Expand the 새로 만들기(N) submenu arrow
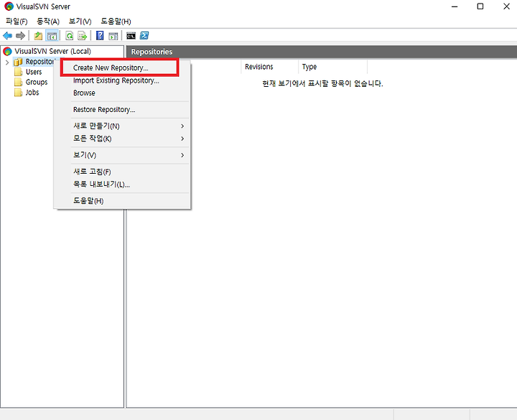This screenshot has height=420, width=517. [182, 126]
